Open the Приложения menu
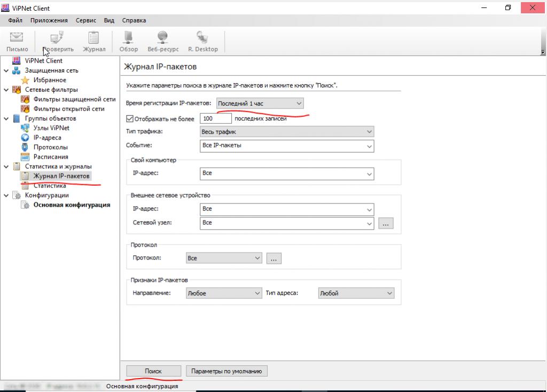This screenshot has width=547, height=392. [x=49, y=20]
